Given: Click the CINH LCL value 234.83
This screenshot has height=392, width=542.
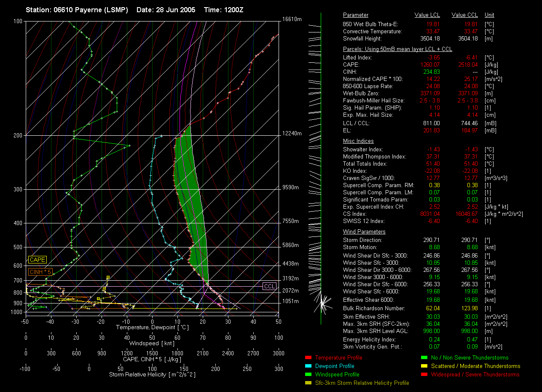Looking at the screenshot, I should (x=431, y=72).
